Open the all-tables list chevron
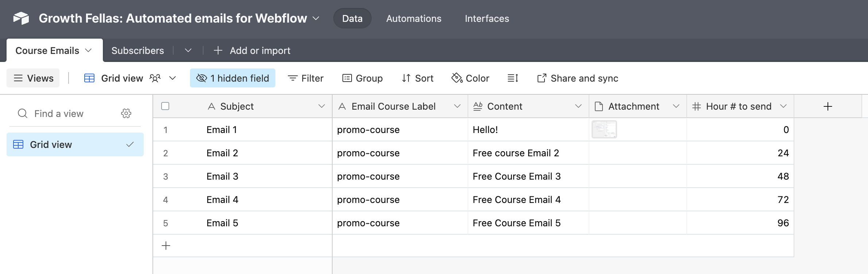This screenshot has width=868, height=274. tap(188, 50)
